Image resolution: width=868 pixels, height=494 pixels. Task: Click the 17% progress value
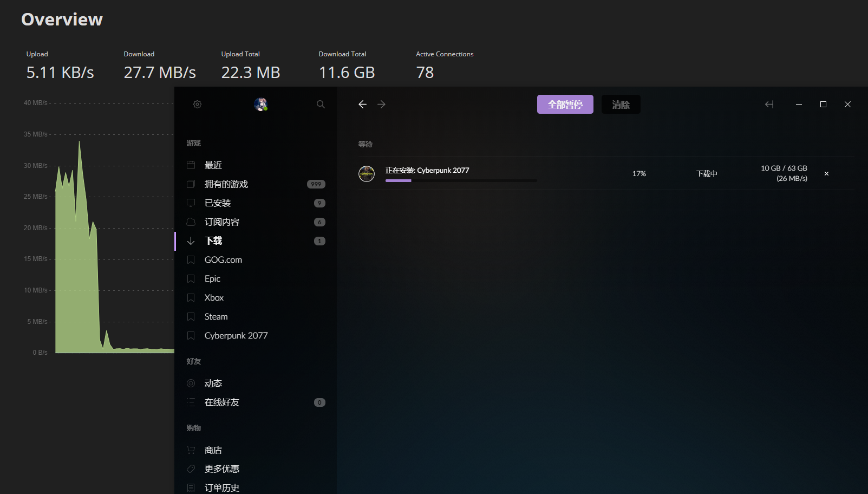click(x=639, y=174)
